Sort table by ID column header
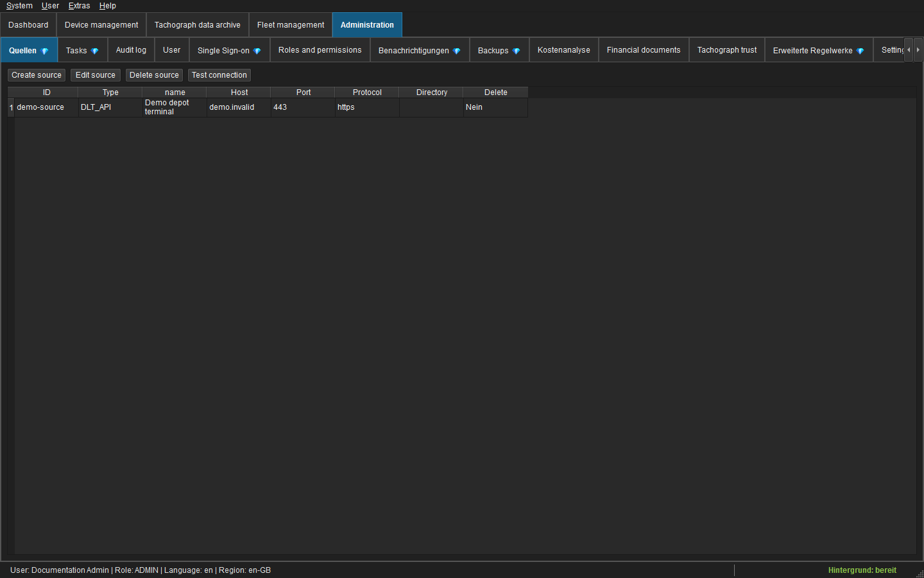The width and height of the screenshot is (924, 578). pos(46,92)
